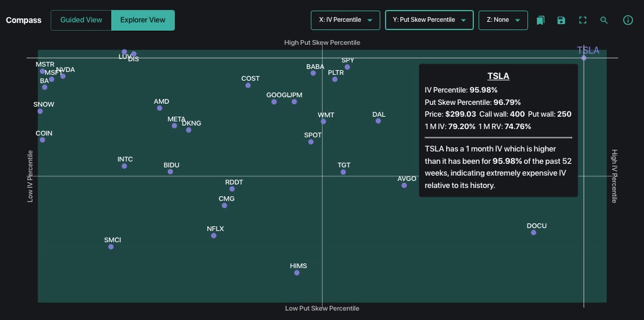The height and width of the screenshot is (320, 644).
Task: Click Put Skew Percentile 96.79% text
Action: pos(473,102)
